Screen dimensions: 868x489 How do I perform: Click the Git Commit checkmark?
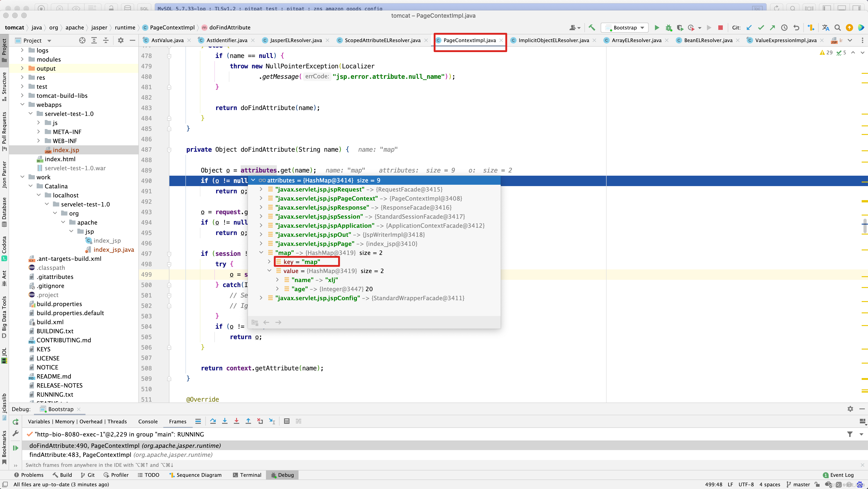[x=761, y=28]
